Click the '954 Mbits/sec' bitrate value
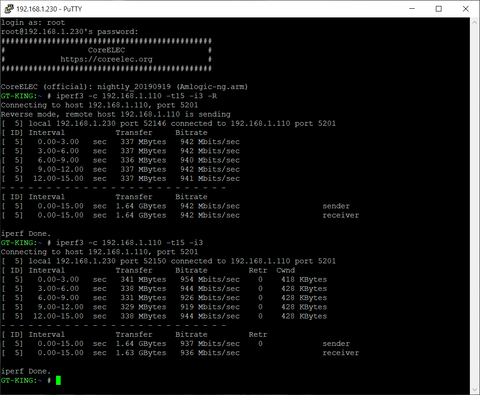 tap(210, 280)
